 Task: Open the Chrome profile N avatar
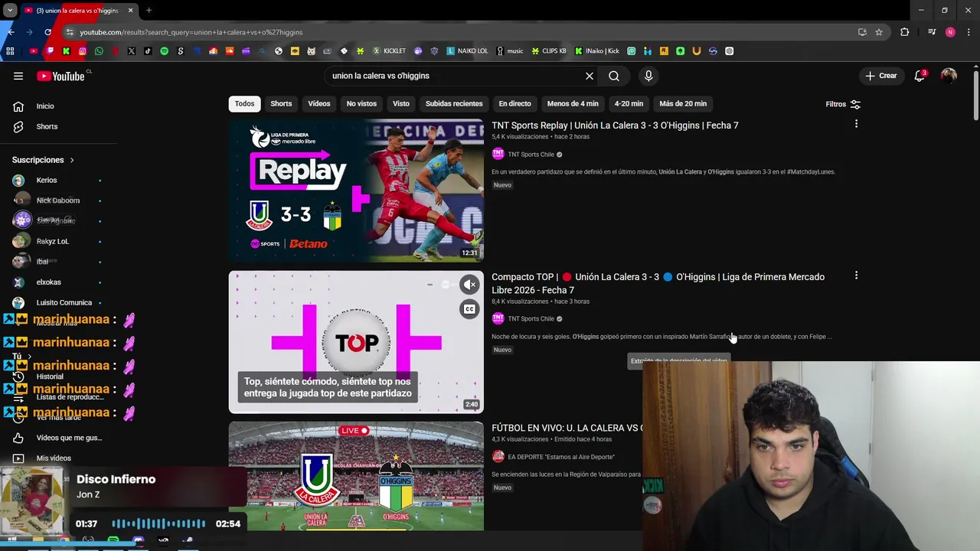click(x=950, y=32)
